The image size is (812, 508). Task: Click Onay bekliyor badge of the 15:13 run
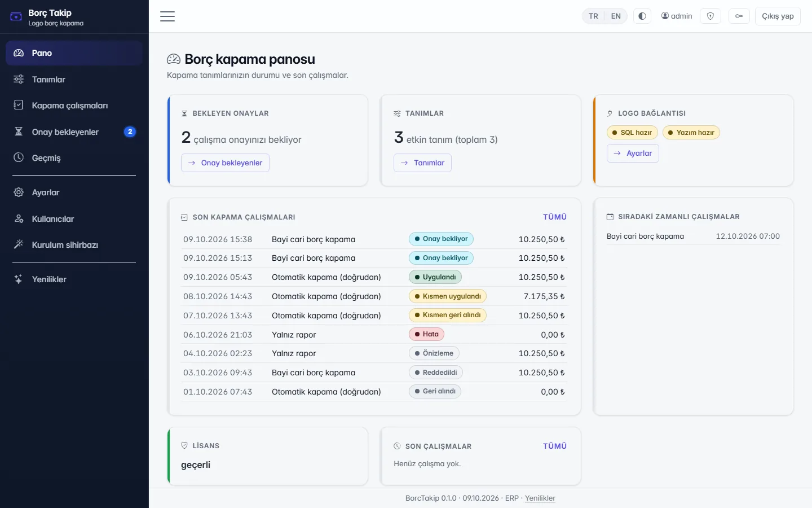coord(441,258)
